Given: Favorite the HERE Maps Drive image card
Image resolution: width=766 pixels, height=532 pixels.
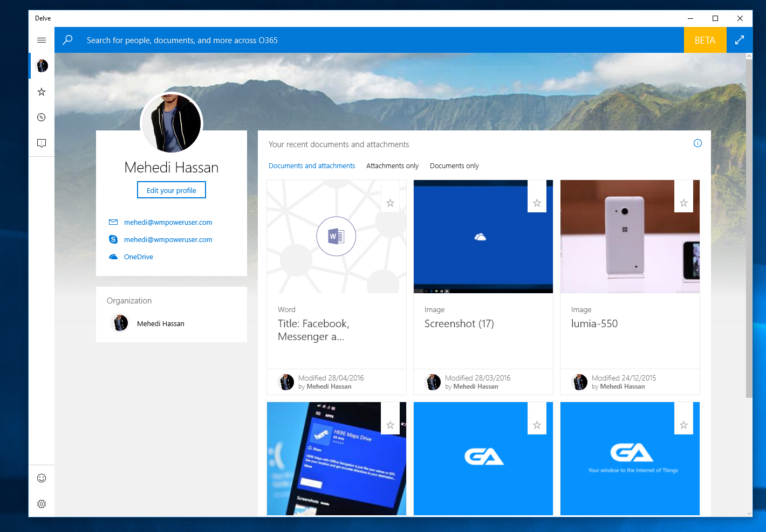Looking at the screenshot, I should [390, 425].
